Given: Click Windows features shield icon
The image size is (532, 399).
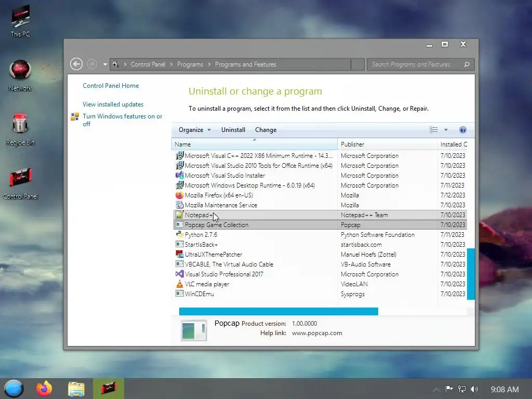Looking at the screenshot, I should tap(75, 116).
